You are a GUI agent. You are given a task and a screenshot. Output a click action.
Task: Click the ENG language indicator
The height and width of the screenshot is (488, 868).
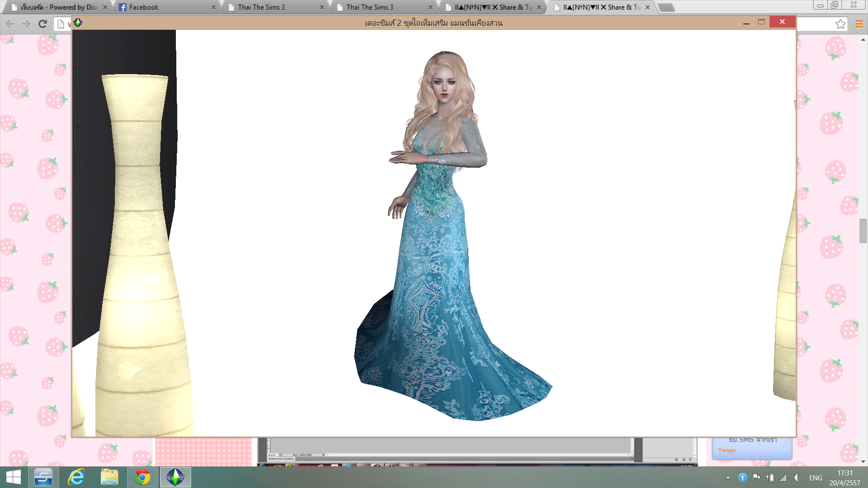point(816,478)
